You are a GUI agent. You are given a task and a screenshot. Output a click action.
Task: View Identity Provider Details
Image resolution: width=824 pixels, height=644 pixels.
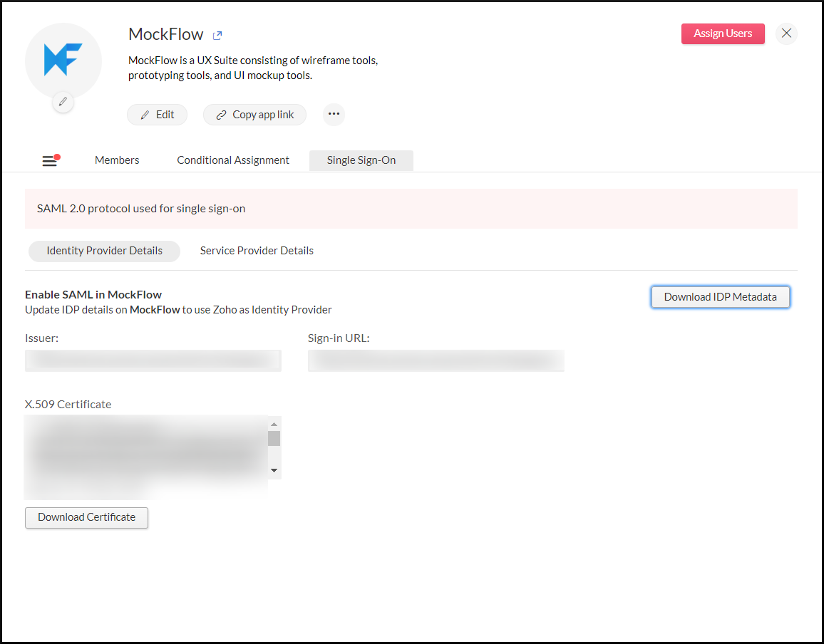[x=104, y=251]
